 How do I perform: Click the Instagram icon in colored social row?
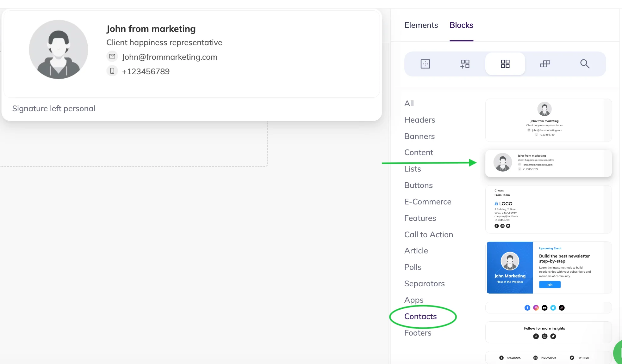[536, 308]
